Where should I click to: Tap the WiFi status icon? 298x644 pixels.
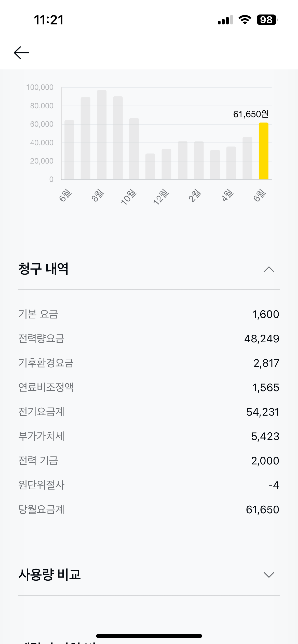(x=245, y=20)
